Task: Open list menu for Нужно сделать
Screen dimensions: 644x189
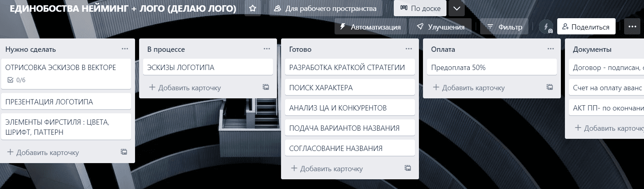Action: (x=125, y=49)
